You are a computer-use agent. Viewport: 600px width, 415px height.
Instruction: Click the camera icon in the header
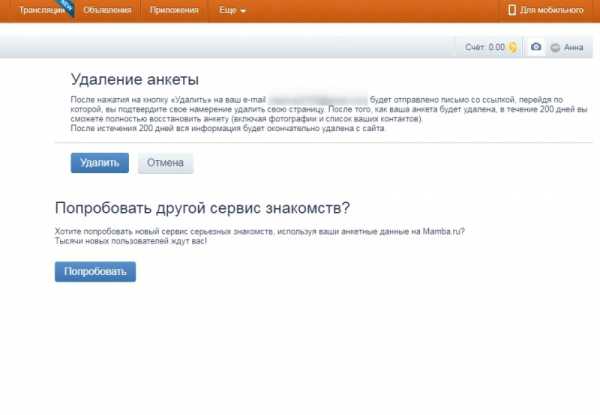(537, 47)
